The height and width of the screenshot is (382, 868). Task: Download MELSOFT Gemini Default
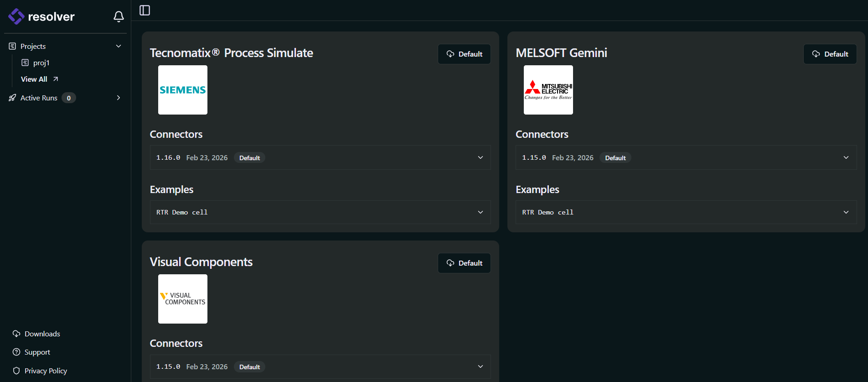click(830, 54)
